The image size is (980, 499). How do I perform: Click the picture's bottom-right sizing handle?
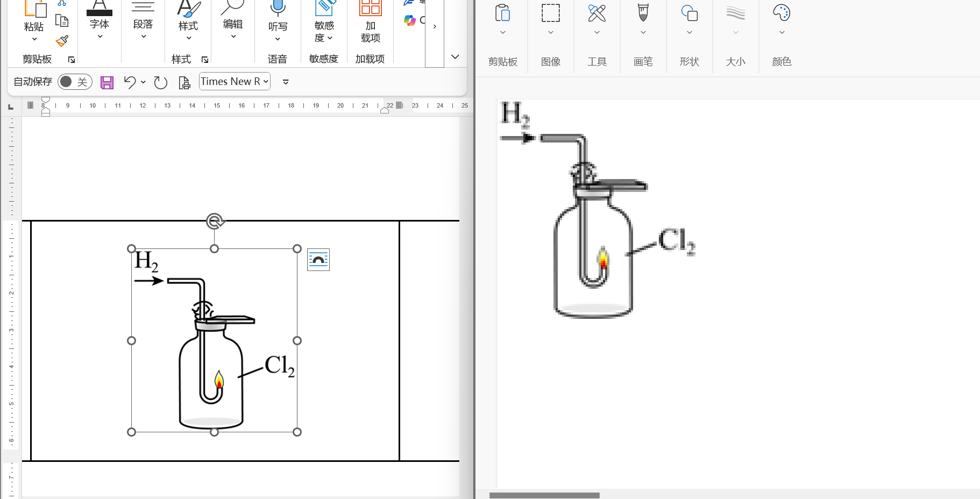coord(297,432)
